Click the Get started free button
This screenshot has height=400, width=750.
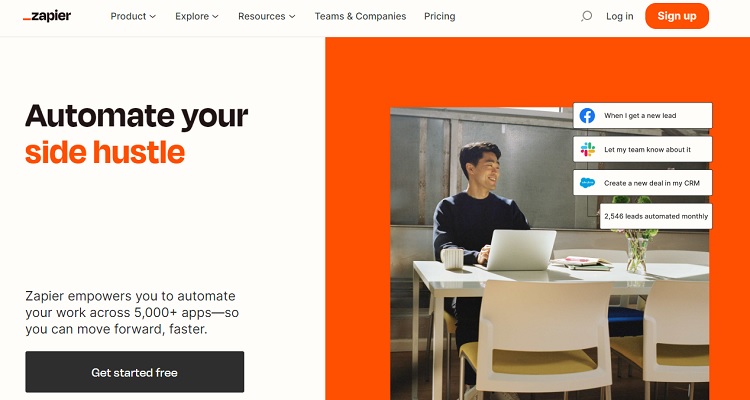coord(134,372)
